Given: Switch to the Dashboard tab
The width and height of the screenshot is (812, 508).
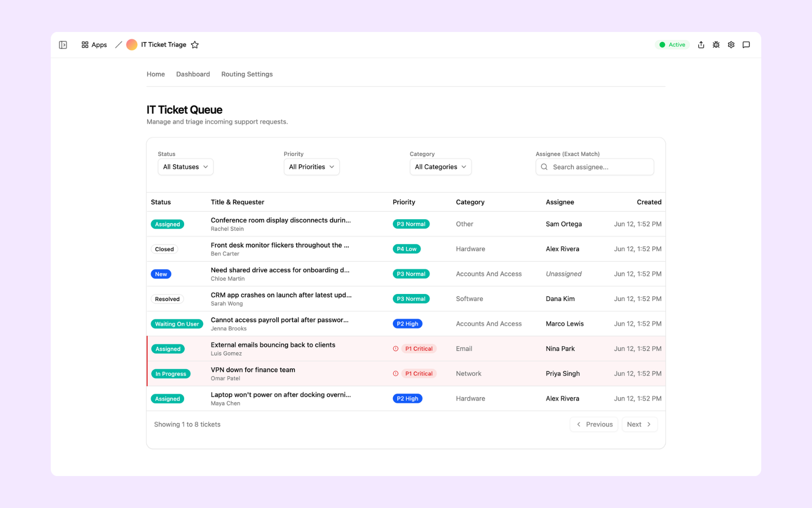Looking at the screenshot, I should click(x=193, y=74).
